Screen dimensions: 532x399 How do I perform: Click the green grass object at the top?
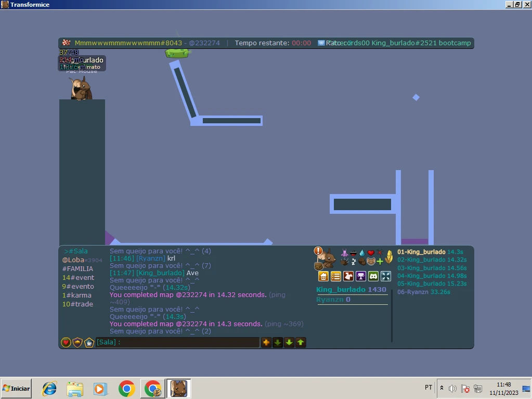point(177,53)
